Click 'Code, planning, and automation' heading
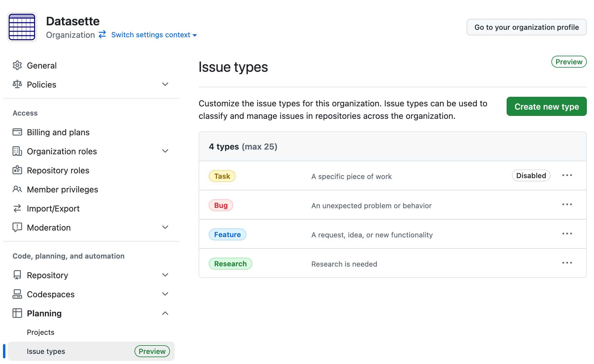This screenshot has width=594, height=364. [x=69, y=256]
